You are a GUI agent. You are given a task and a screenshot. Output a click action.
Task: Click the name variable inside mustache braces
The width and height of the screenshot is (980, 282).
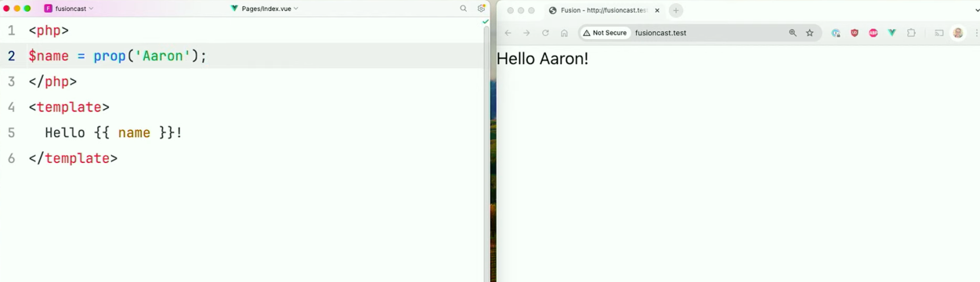(x=134, y=133)
